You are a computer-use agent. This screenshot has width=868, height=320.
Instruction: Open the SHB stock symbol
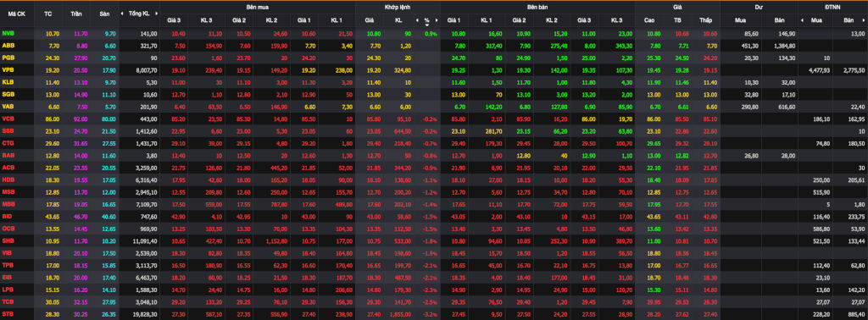[x=8, y=240]
